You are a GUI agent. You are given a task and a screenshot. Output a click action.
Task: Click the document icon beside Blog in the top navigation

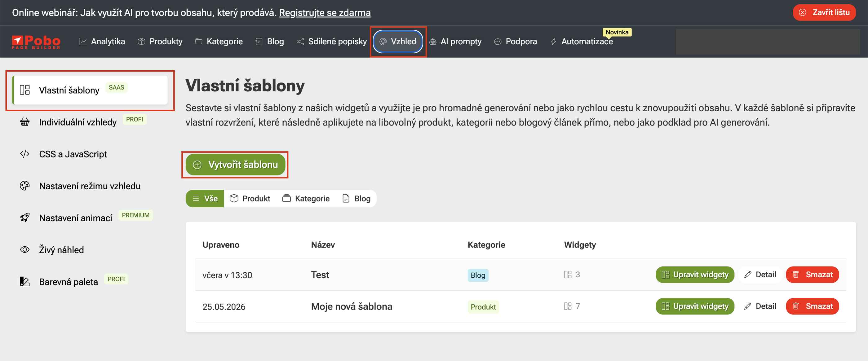pos(259,42)
